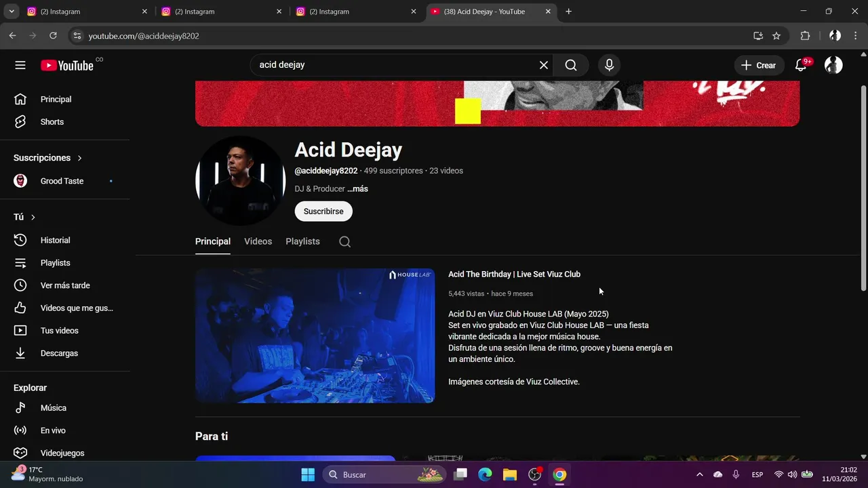This screenshot has height=488, width=868.
Task: Expand the Suscripciones section
Action: (x=48, y=158)
